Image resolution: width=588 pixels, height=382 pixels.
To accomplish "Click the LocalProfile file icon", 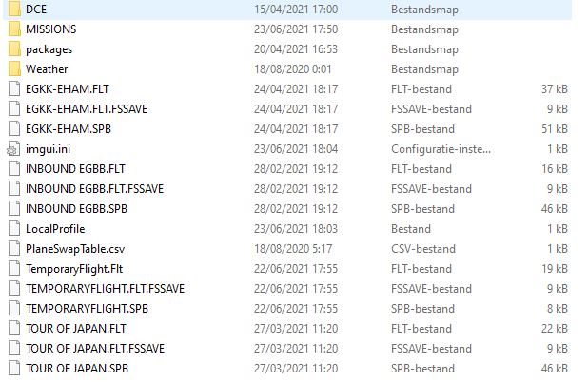I will [x=12, y=228].
